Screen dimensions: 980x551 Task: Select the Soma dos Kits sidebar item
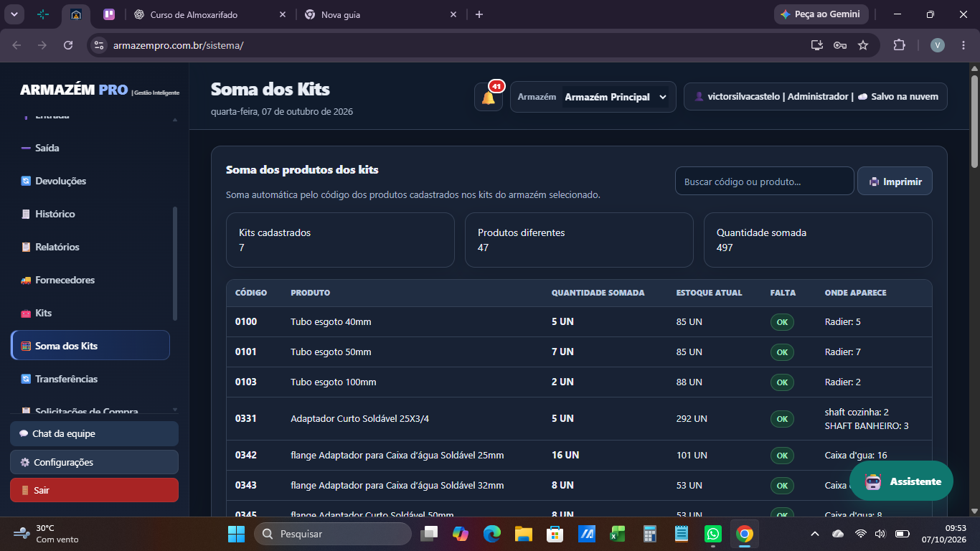90,345
